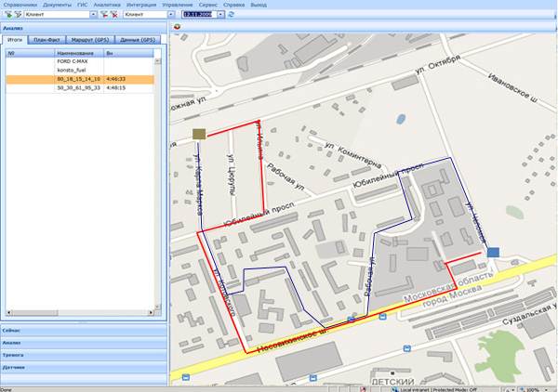This screenshot has width=558, height=392.
Task: Open the first Клиент dropdown next to the green icons
Action: (x=93, y=15)
